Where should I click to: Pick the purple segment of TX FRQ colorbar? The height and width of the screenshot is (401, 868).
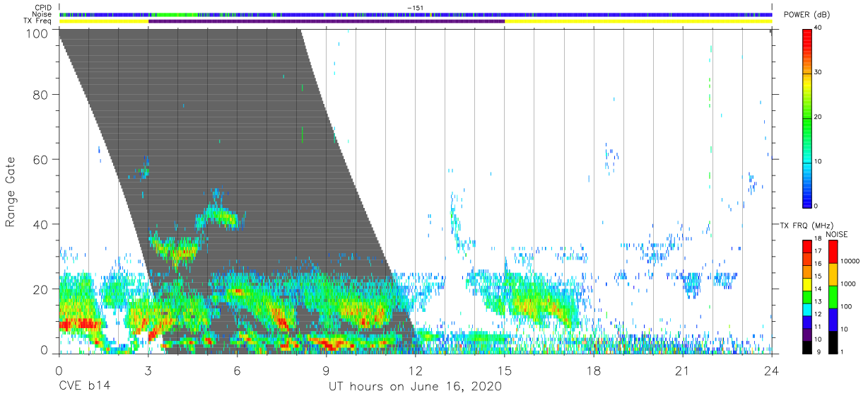807,333
